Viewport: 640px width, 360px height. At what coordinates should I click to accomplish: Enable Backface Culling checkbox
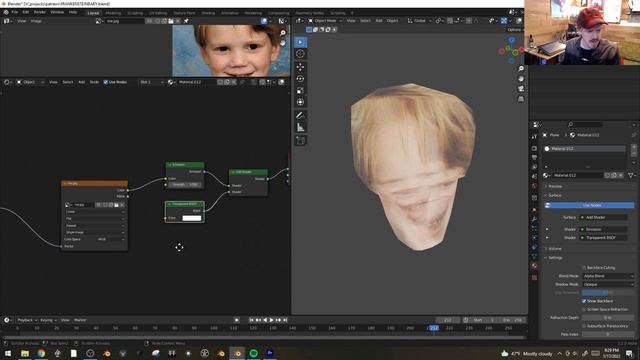pyautogui.click(x=584, y=268)
